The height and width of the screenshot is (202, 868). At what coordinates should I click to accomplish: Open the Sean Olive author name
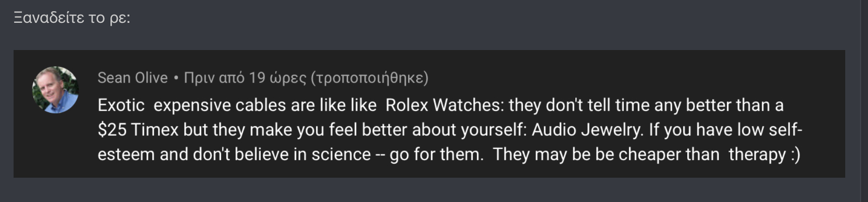(132, 78)
